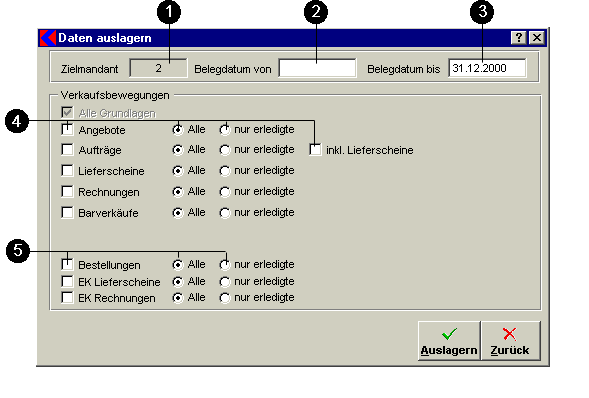Click the Belegdatum bis date field
The height and width of the screenshot is (398, 589).
point(487,68)
